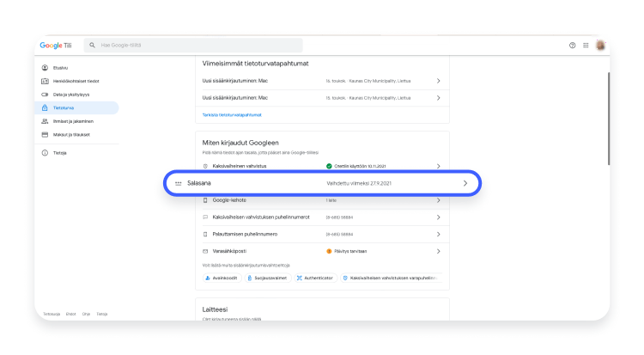Image resolution: width=644 pixels, height=355 pixels.
Task: Add Suojausavaimet sign-in option chip
Action: click(x=268, y=278)
